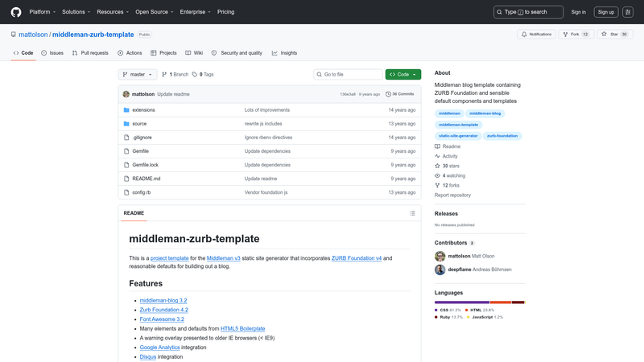Click the config.rb file icon

[126, 192]
